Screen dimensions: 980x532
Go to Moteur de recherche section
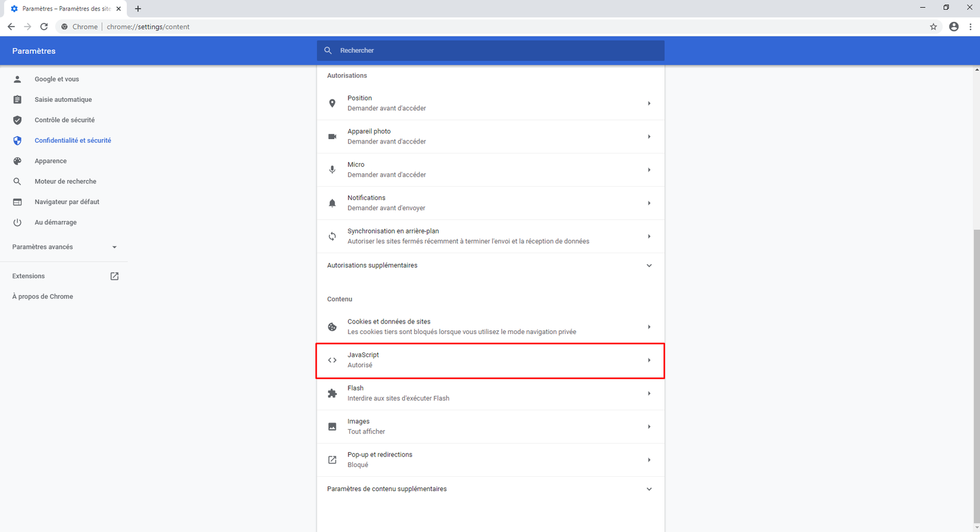65,181
